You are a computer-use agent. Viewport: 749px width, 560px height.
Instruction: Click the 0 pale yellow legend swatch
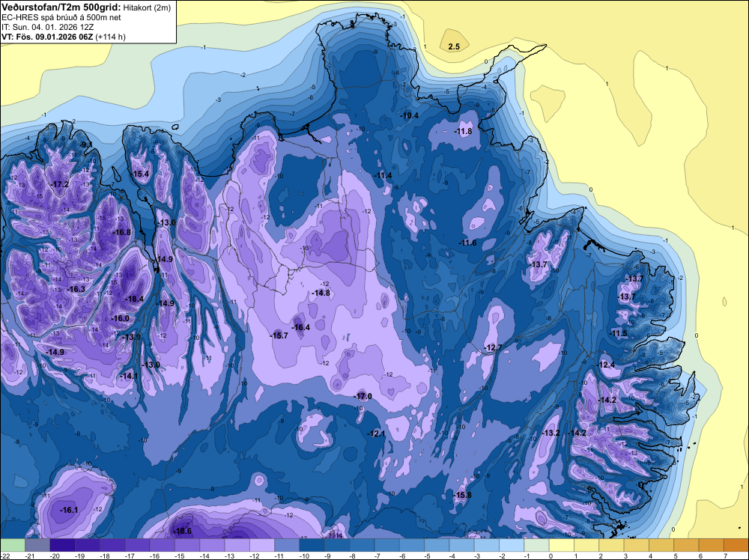561,545
